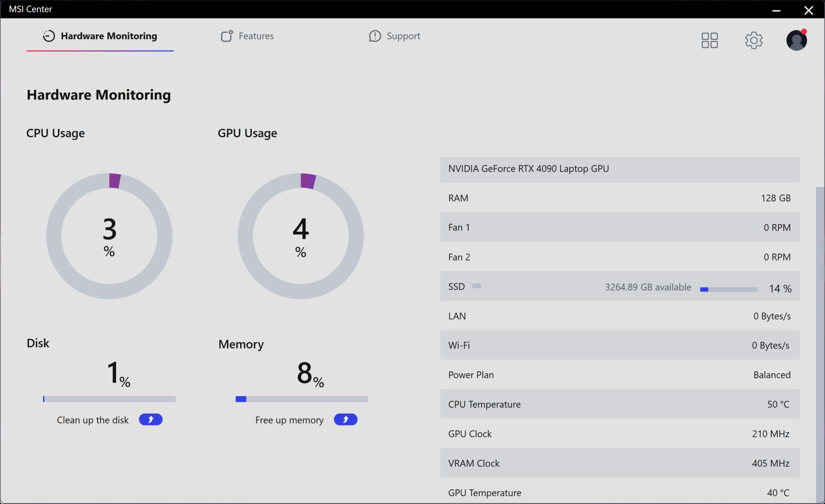Click the small SSD drive indicator
This screenshot has width=825, height=504.
tap(477, 286)
